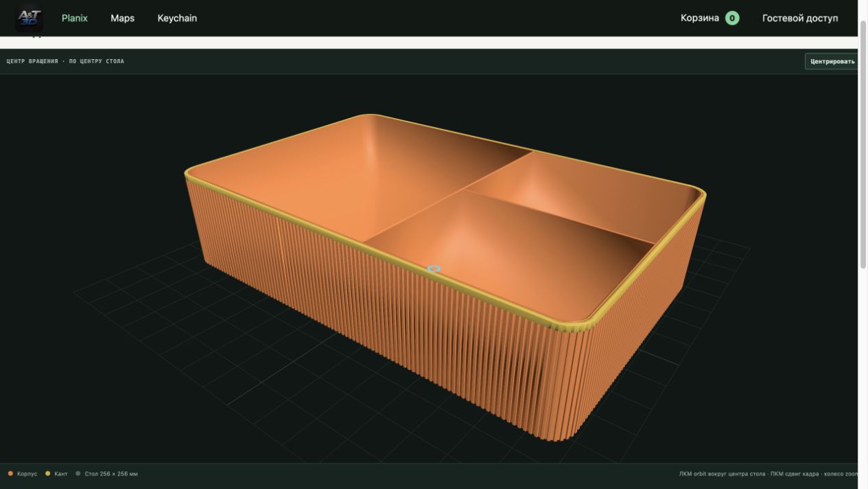Open the Planix tab

75,18
